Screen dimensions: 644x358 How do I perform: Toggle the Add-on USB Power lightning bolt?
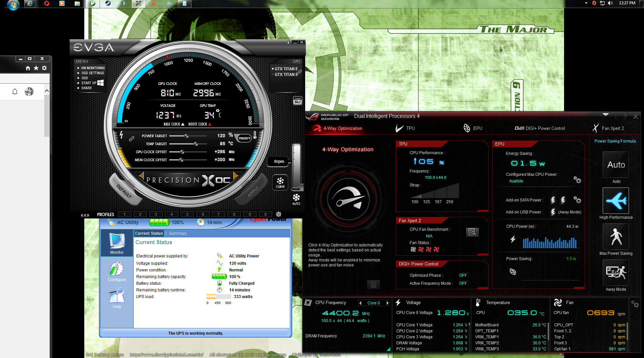(553, 212)
